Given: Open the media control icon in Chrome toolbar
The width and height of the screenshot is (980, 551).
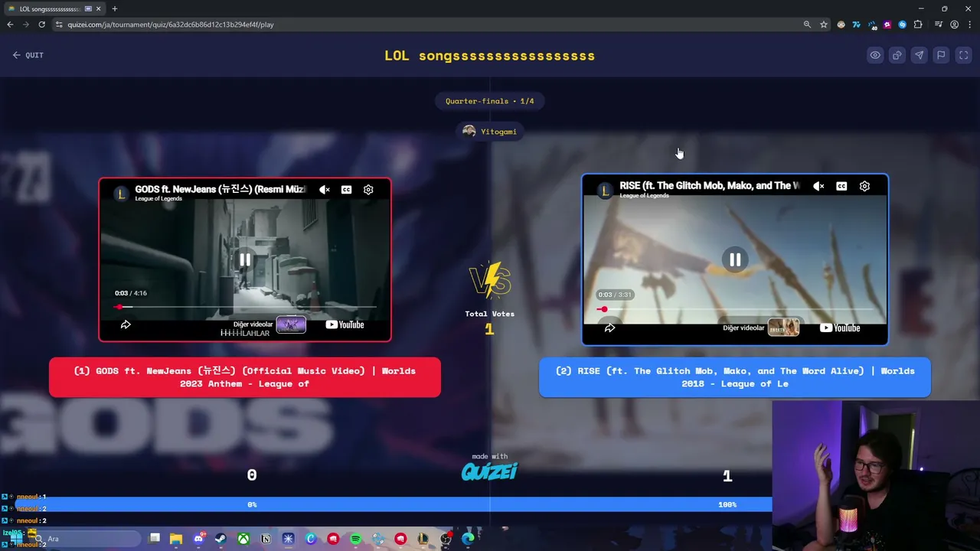Looking at the screenshot, I should (x=939, y=24).
